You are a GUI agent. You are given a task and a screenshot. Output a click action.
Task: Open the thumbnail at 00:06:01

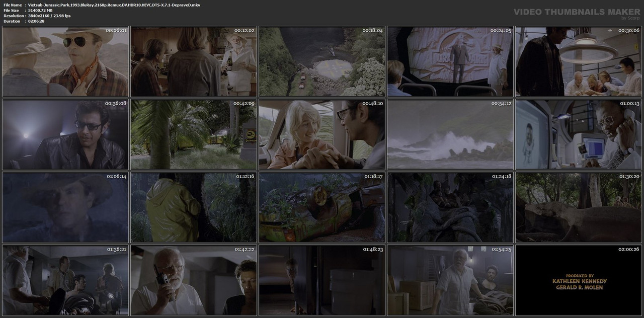coord(65,62)
